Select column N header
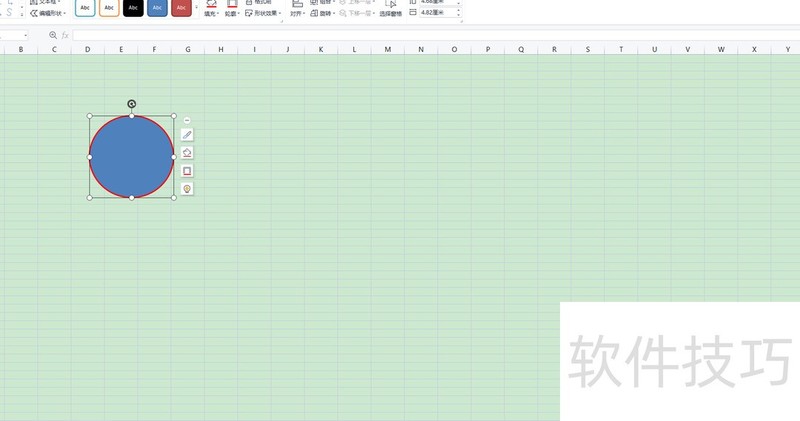Screen dimensions: 800x421 (x=421, y=49)
